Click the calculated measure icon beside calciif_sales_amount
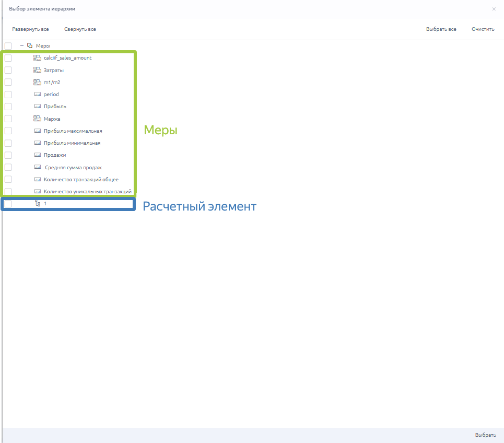This screenshot has height=443, width=504. coord(37,58)
